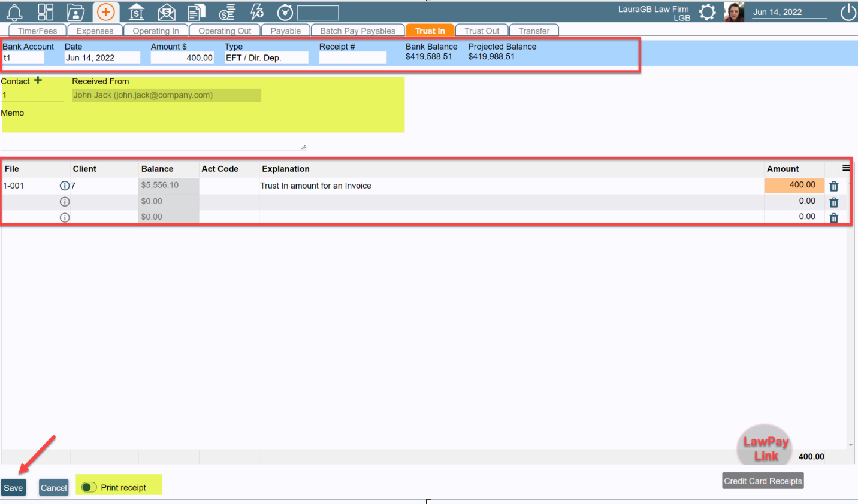This screenshot has width=858, height=504.
Task: Save the trust transaction
Action: [x=13, y=487]
